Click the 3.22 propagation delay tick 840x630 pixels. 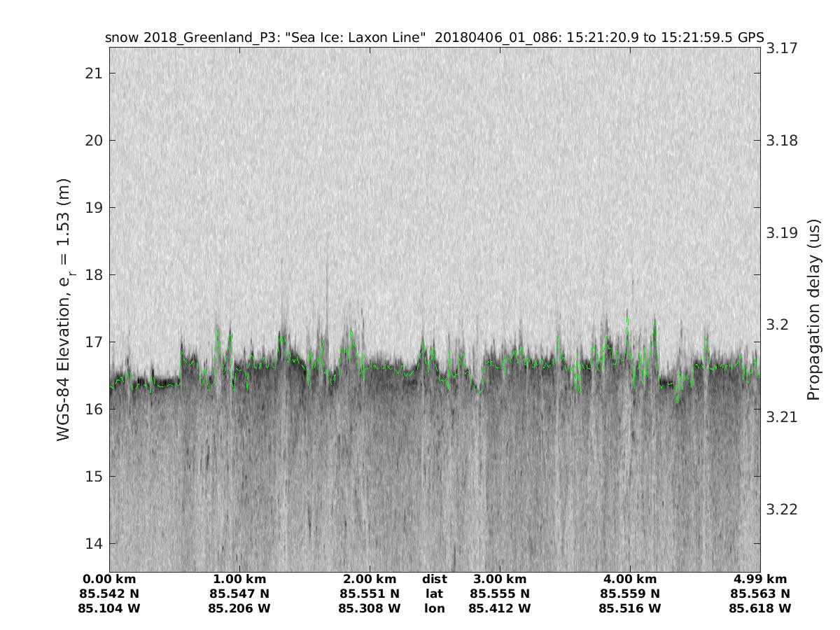[782, 509]
